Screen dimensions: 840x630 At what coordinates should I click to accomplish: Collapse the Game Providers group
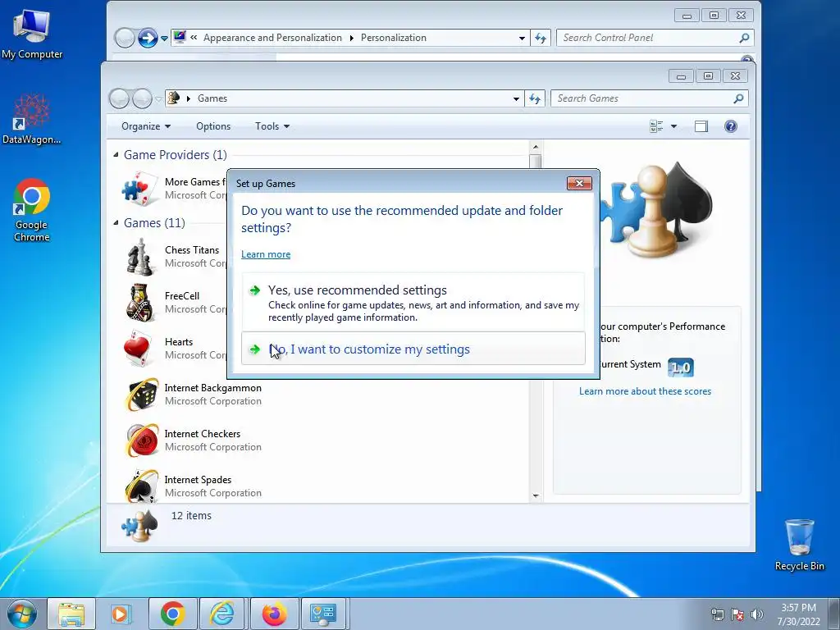tap(116, 155)
